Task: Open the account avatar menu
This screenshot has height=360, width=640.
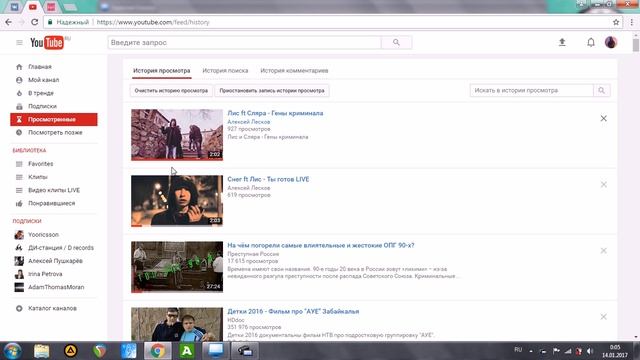Action: point(611,42)
